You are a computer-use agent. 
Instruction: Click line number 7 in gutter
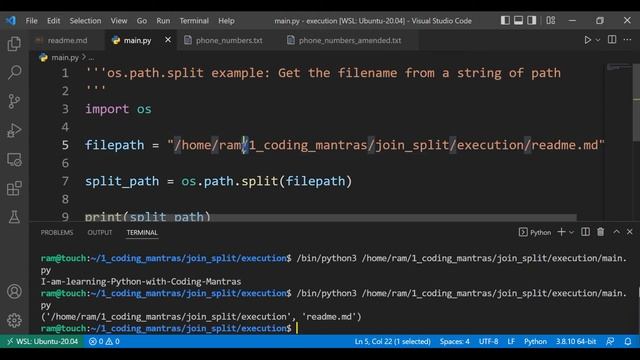point(65,181)
